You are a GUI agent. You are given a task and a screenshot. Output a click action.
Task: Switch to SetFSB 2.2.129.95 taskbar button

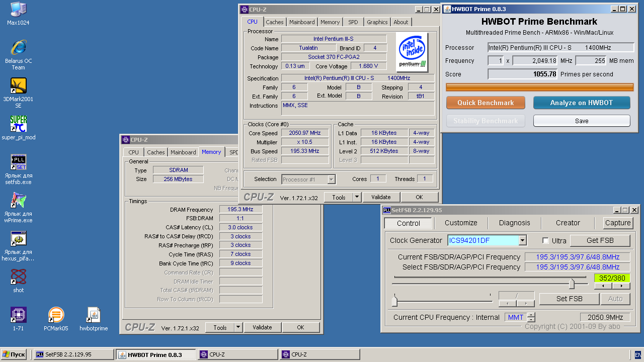(74, 354)
